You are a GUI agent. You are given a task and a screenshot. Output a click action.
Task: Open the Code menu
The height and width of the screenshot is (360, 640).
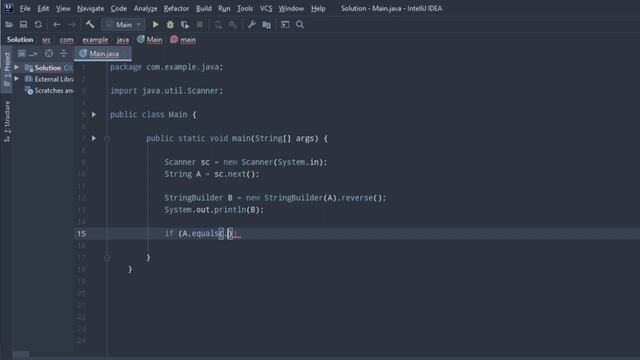tap(119, 8)
